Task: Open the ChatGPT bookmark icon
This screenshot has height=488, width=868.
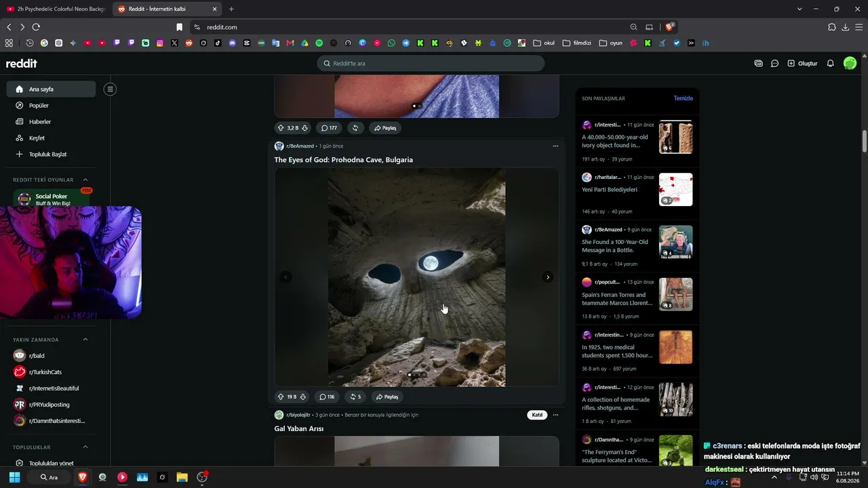Action: [59, 43]
